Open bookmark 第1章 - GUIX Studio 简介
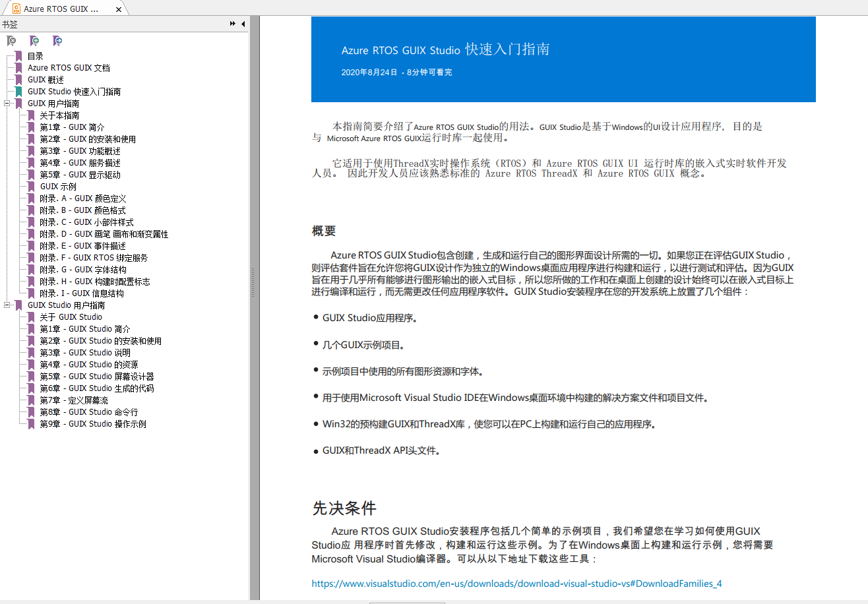This screenshot has height=604, width=868. tap(85, 329)
